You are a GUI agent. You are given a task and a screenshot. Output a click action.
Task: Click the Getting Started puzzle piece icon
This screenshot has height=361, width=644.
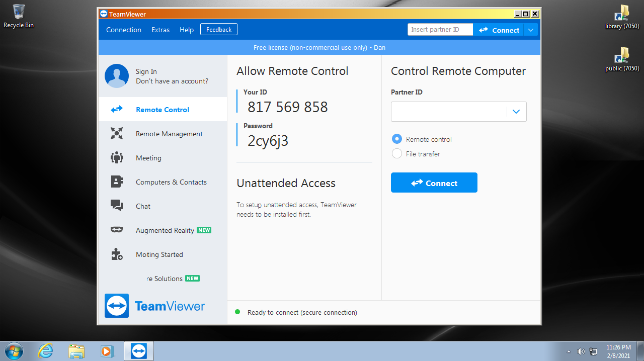[117, 254]
